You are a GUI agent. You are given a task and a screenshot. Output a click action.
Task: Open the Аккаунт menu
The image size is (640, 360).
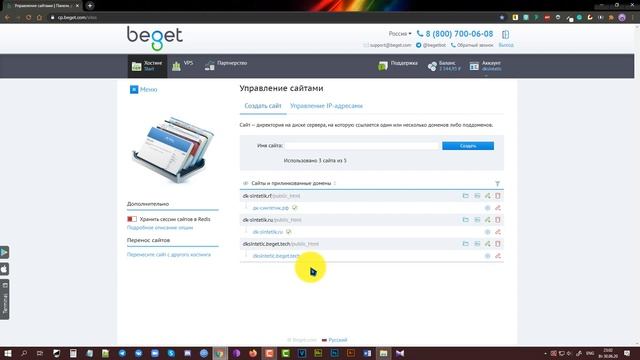tap(485, 66)
